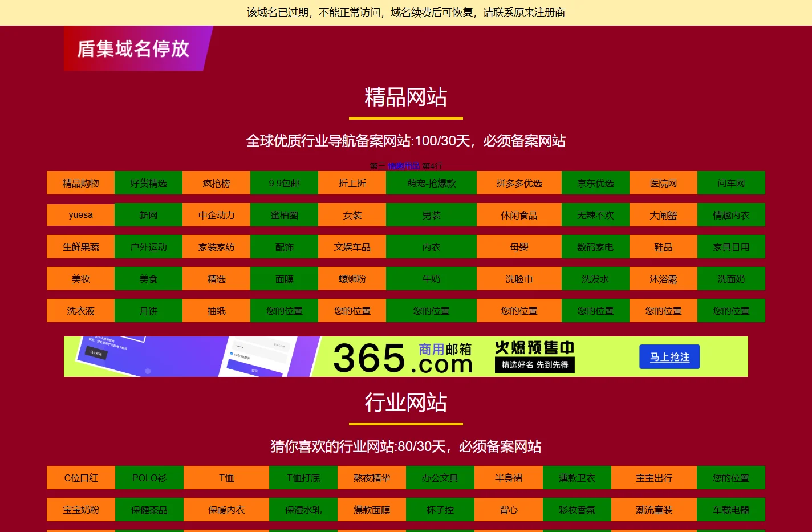Viewport: 812px width, 532px height.
Task: Click the 马上抢注 button in banner
Action: [669, 357]
